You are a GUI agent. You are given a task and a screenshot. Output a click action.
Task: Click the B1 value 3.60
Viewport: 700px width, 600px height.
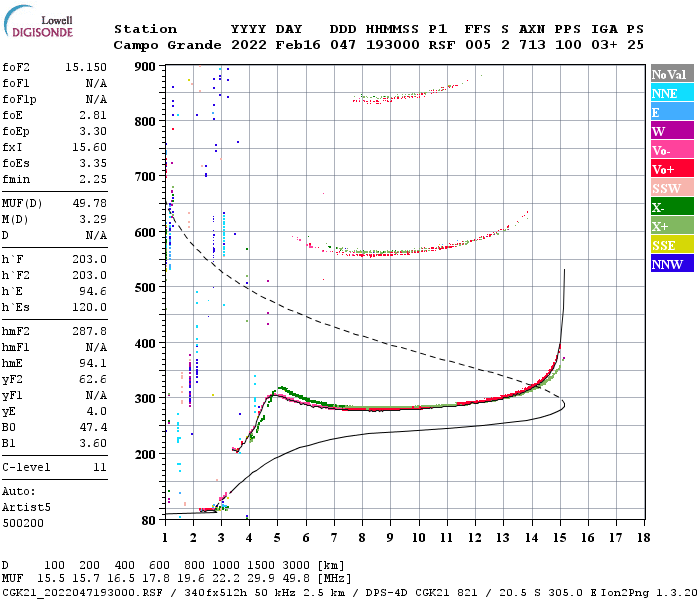(93, 443)
